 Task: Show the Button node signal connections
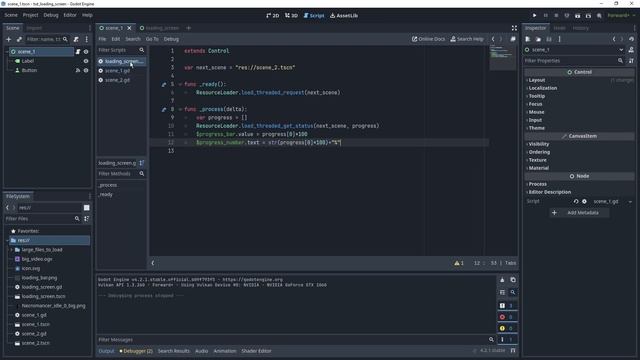coord(78,70)
